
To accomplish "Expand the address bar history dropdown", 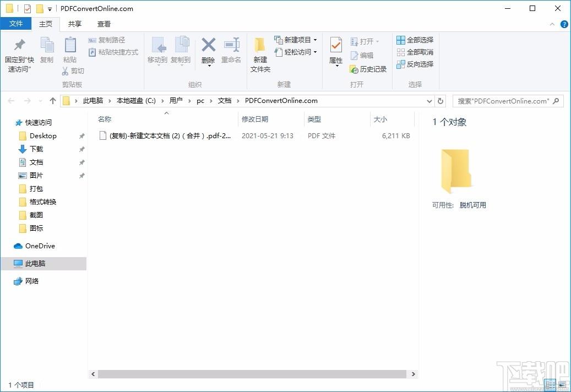I will point(429,101).
